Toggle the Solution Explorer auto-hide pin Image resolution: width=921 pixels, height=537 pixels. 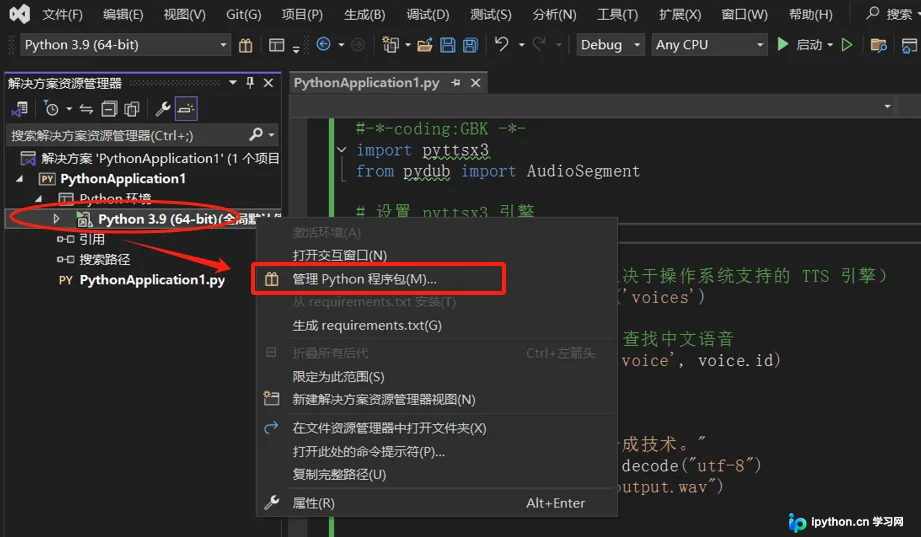click(x=250, y=83)
